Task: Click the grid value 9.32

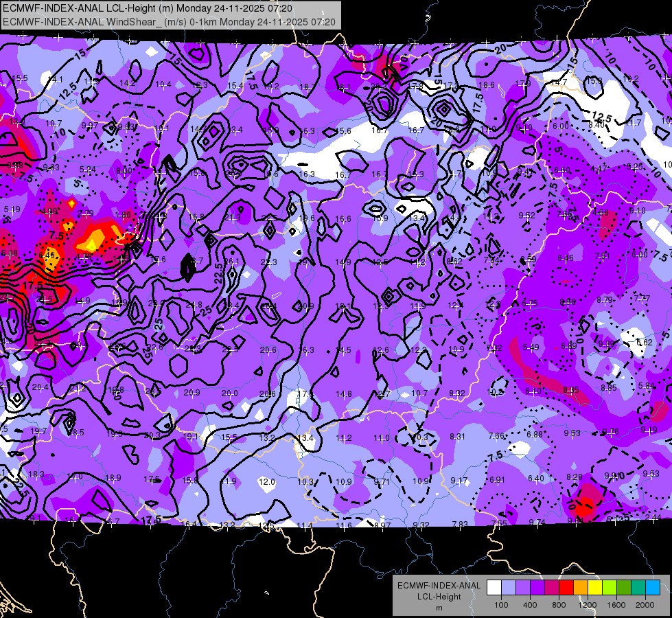Action: [x=421, y=525]
